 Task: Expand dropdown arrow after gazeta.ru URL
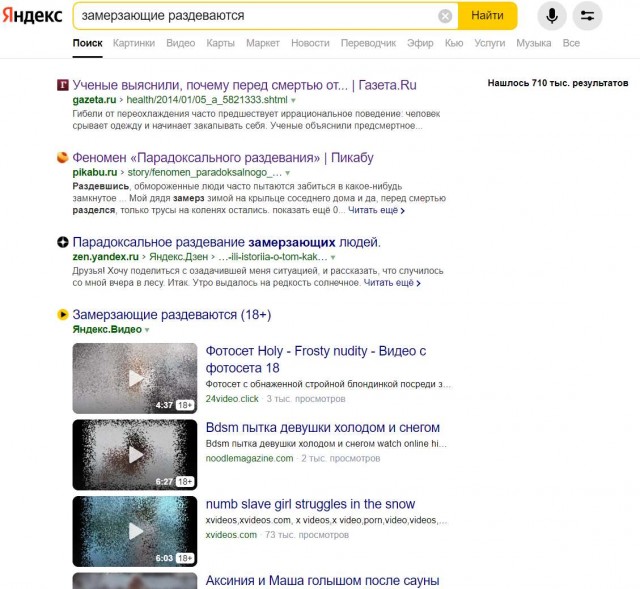pyautogui.click(x=293, y=100)
